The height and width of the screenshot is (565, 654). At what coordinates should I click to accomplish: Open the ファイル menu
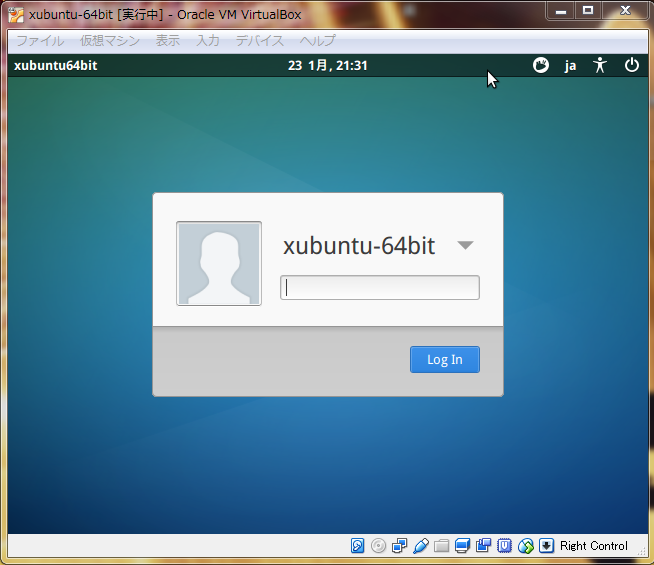coord(40,41)
